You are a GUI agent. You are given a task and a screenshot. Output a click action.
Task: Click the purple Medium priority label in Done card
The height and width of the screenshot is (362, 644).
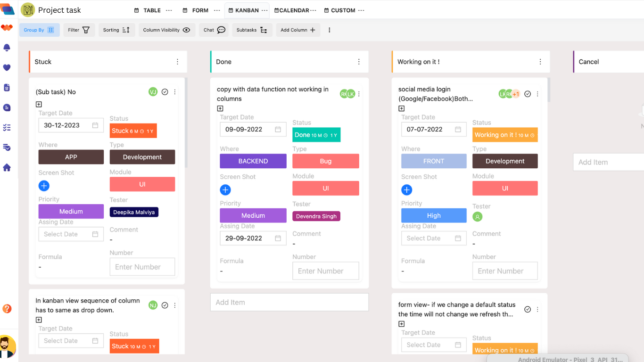click(x=253, y=215)
